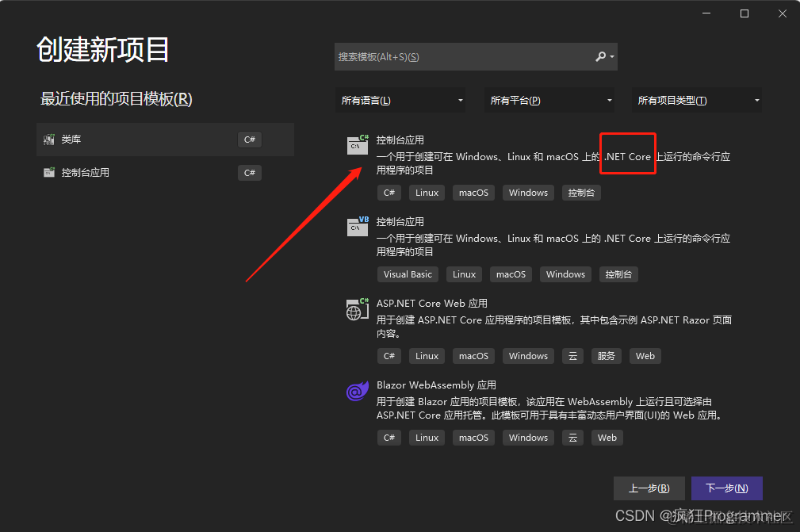Select the C# 控制台应用 template icon
The height and width of the screenshot is (532, 800).
pyautogui.click(x=357, y=145)
